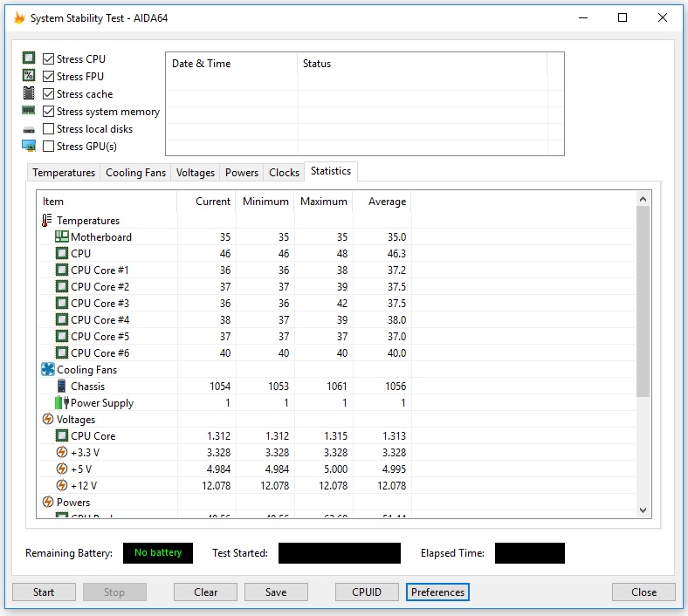The width and height of the screenshot is (688, 616).
Task: Click the +12 V lightning icon
Action: tap(62, 485)
